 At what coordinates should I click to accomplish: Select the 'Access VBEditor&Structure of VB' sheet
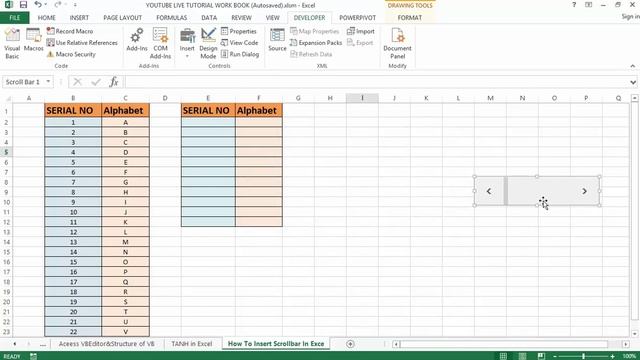[x=107, y=344]
